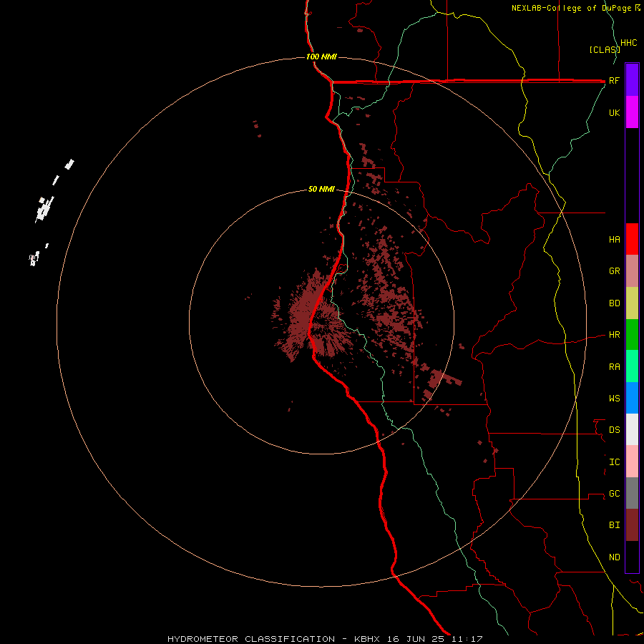This screenshot has height=644, width=644.
Task: Click 'HYDROMETEOR CLASSIFICATION' caption text
Action: tap(251, 639)
